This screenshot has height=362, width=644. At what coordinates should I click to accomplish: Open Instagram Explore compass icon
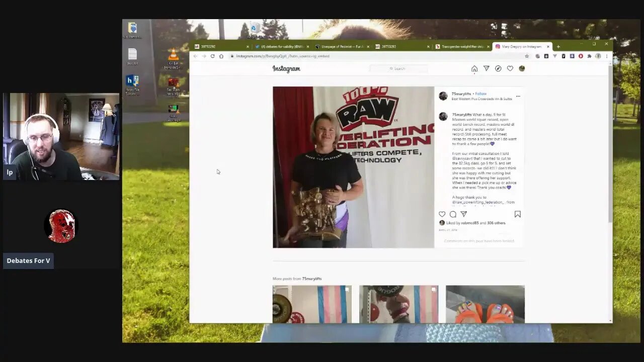click(x=498, y=68)
